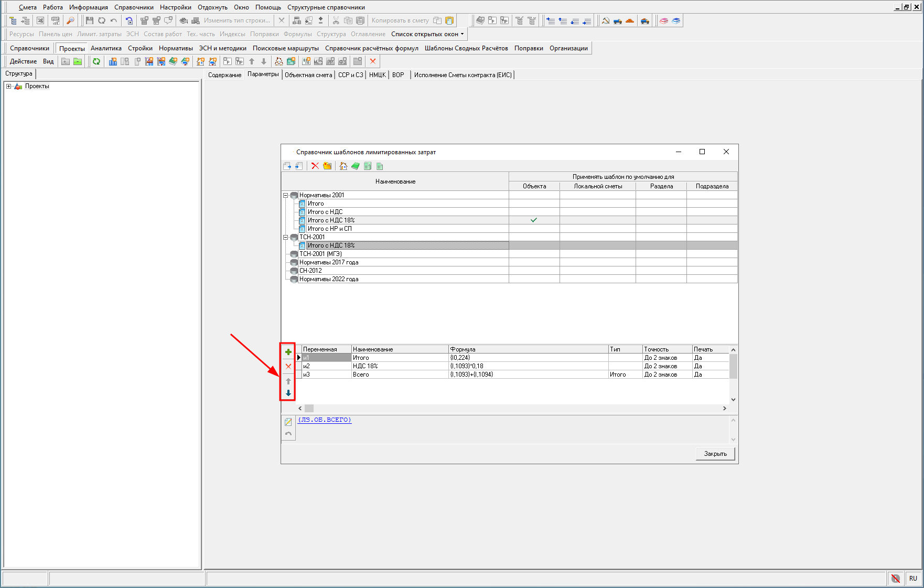Click the {ЛЗ.ОБ.ВСЕГО} formula link
Image resolution: width=924 pixels, height=588 pixels.
coord(325,420)
